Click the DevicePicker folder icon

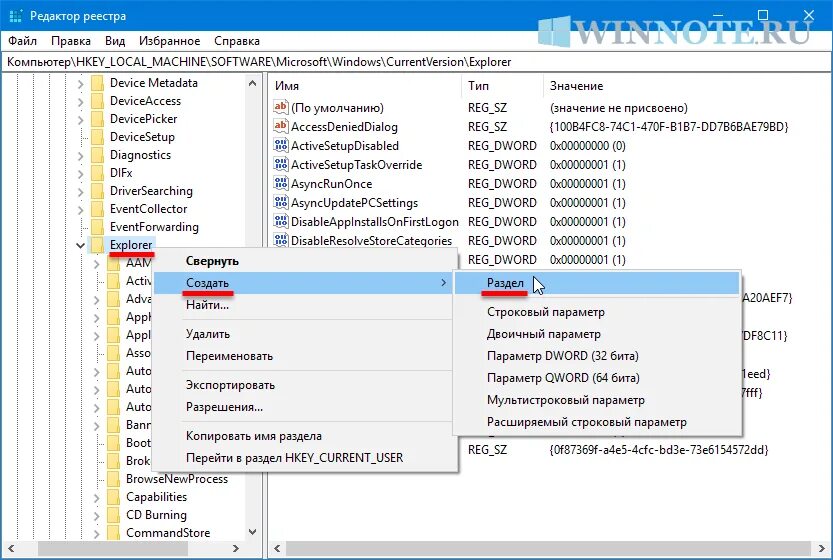coord(98,120)
